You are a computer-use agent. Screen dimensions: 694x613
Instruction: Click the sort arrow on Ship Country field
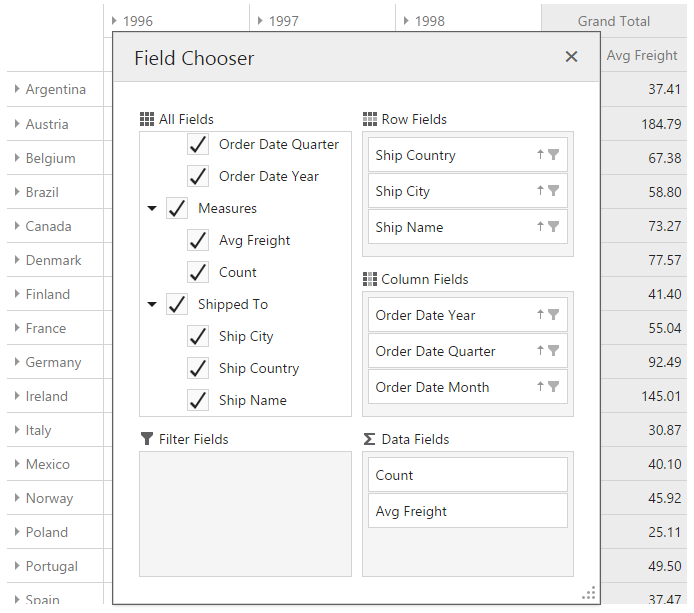pyautogui.click(x=540, y=155)
